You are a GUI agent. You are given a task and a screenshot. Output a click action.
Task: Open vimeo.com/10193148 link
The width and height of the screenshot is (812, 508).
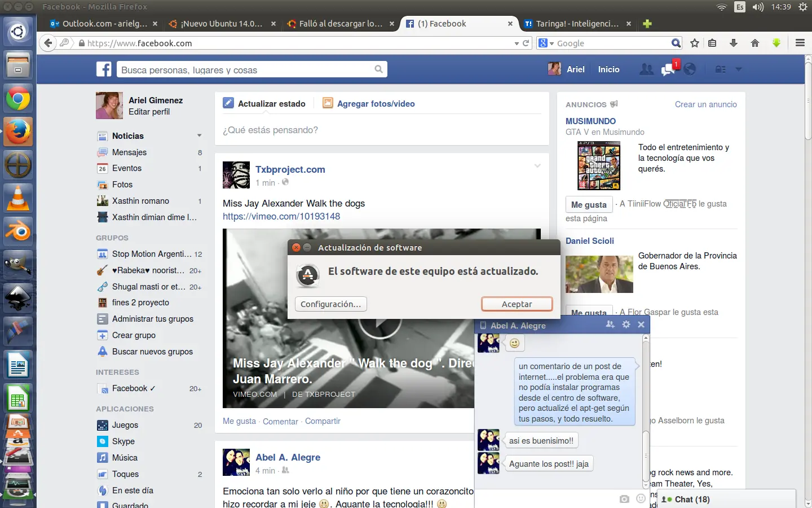tap(281, 216)
